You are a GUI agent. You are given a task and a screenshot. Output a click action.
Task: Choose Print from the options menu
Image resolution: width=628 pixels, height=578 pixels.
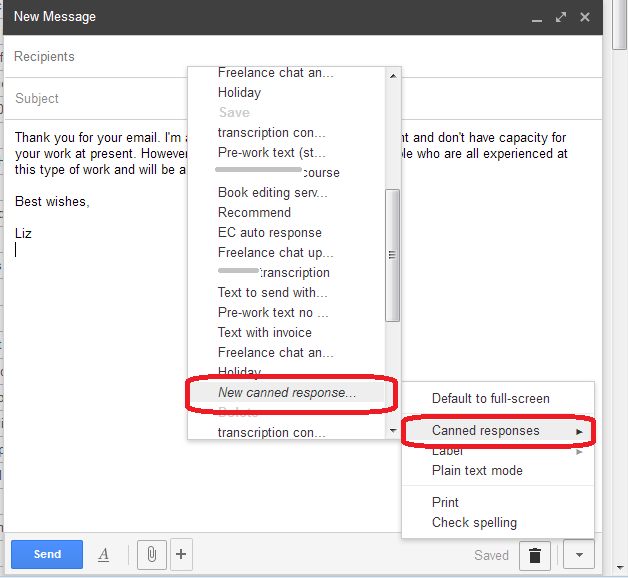(x=445, y=502)
